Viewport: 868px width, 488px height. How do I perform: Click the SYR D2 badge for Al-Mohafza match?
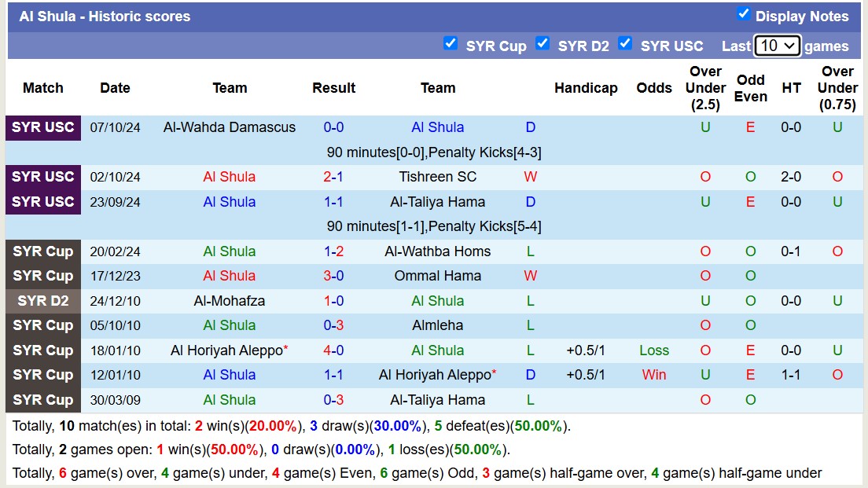[43, 300]
